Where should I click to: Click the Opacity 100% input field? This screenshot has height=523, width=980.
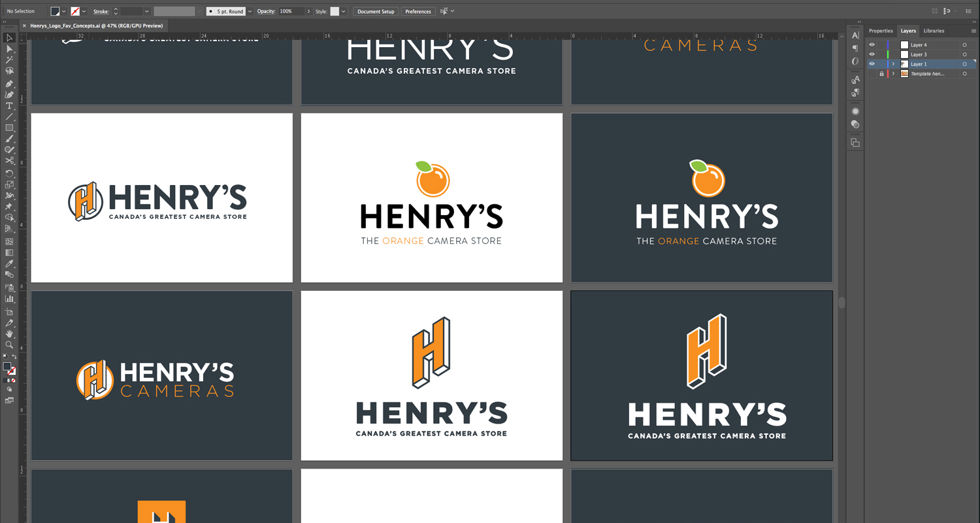[x=291, y=11]
